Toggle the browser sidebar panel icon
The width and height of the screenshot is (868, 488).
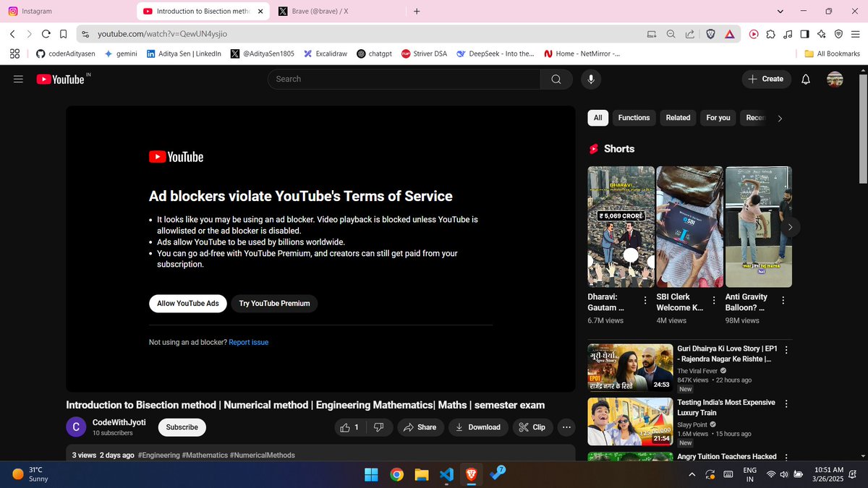pyautogui.click(x=804, y=34)
